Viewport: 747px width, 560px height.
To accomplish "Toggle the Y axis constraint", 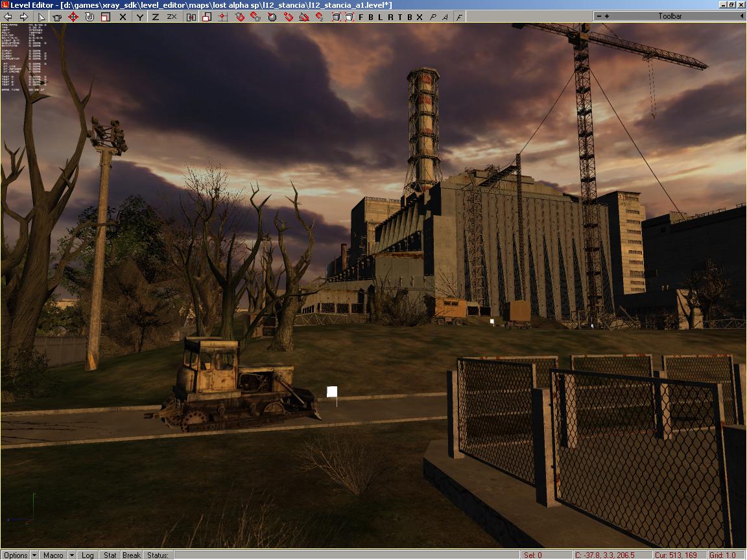I will click(139, 17).
